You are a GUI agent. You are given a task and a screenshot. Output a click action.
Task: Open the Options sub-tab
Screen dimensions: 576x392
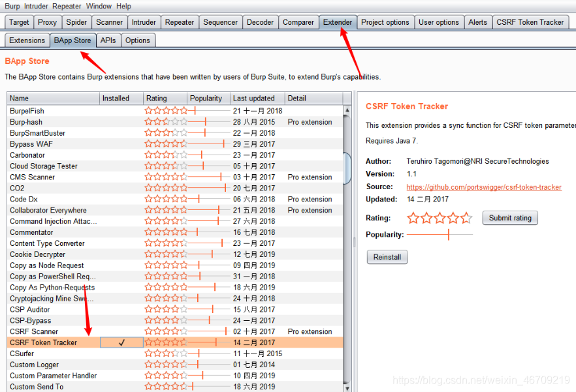tap(137, 40)
